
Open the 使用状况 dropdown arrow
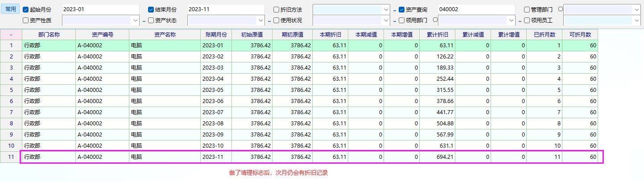tap(386, 20)
